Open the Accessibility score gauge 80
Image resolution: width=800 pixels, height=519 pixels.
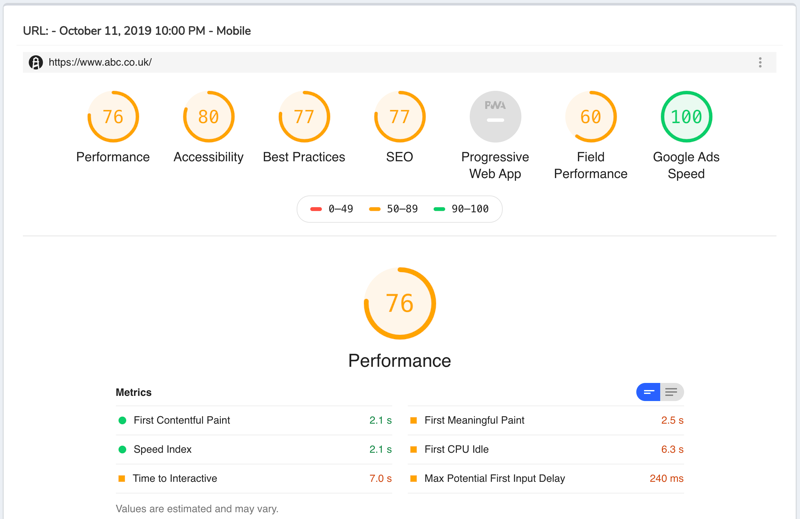(x=209, y=117)
